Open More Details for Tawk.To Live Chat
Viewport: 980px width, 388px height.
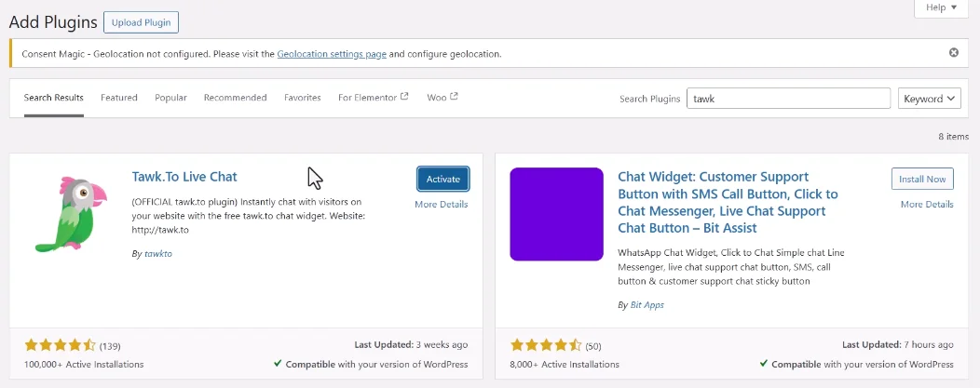[x=442, y=205]
